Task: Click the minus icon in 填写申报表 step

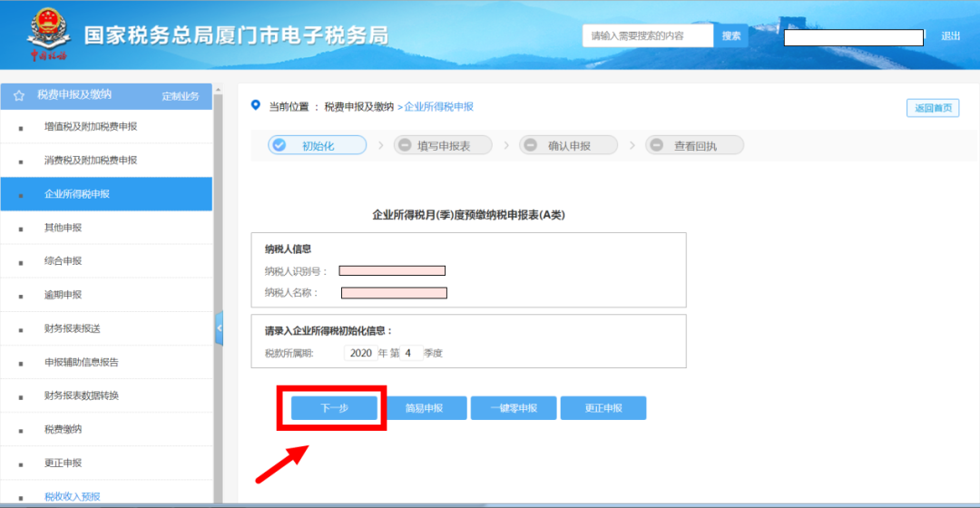Action: (405, 145)
